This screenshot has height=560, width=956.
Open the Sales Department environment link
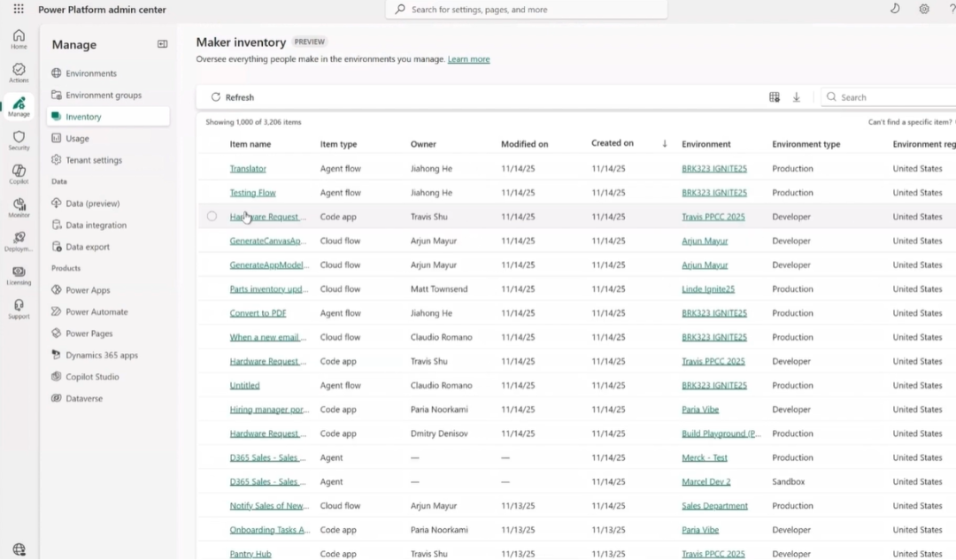714,505
